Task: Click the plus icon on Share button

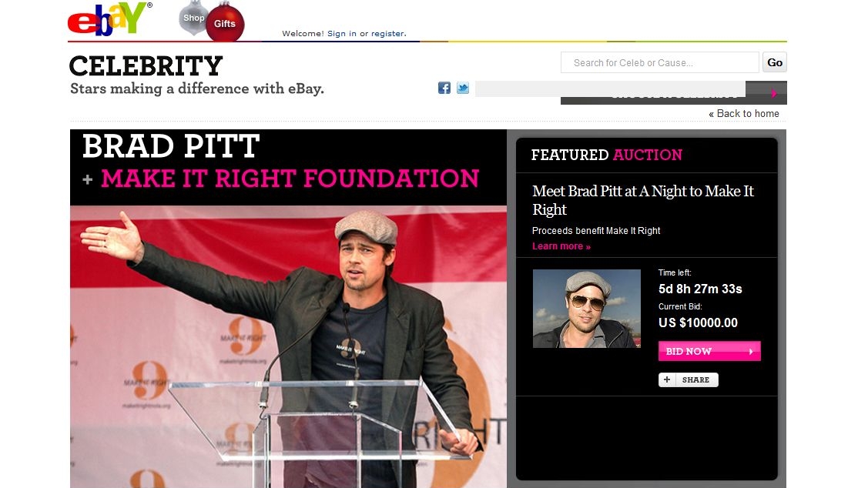Action: click(x=667, y=379)
